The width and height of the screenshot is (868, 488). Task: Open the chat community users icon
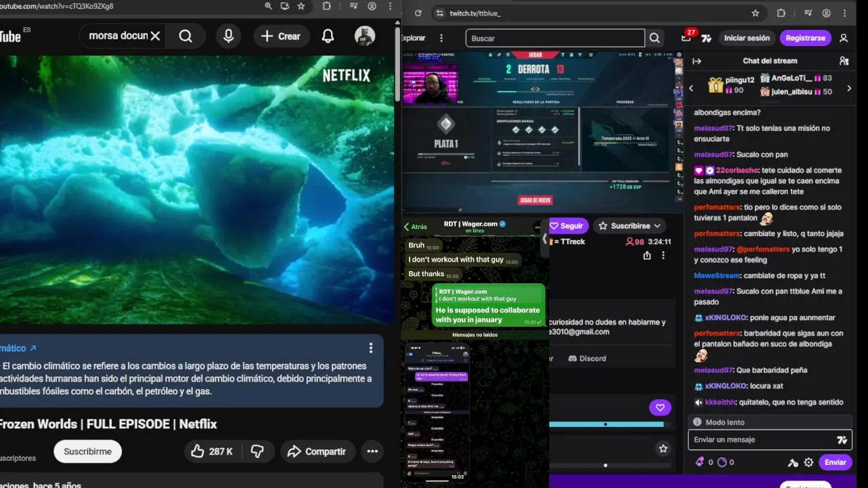[844, 61]
